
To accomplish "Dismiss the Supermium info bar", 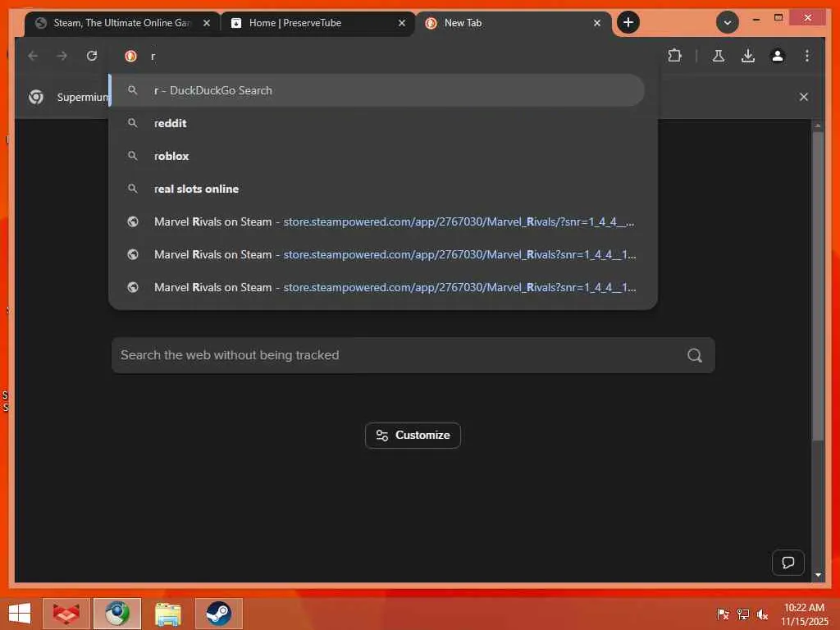I will [x=804, y=97].
